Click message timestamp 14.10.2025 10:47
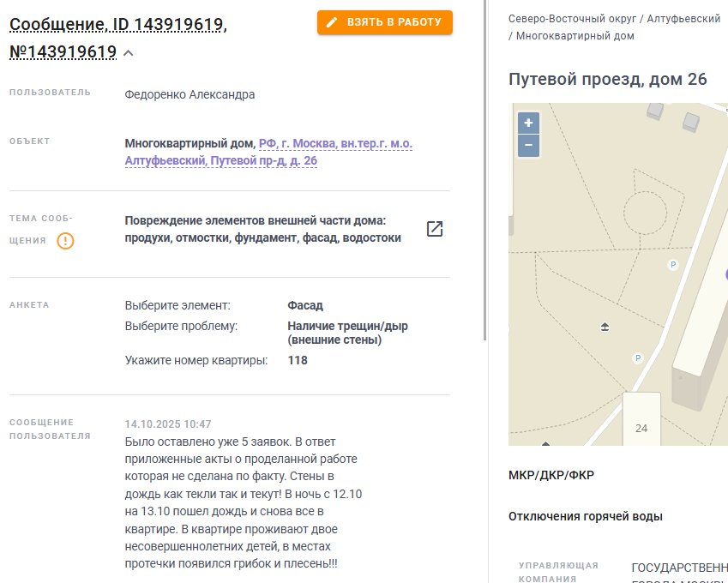This screenshot has width=728, height=583. pos(167,424)
